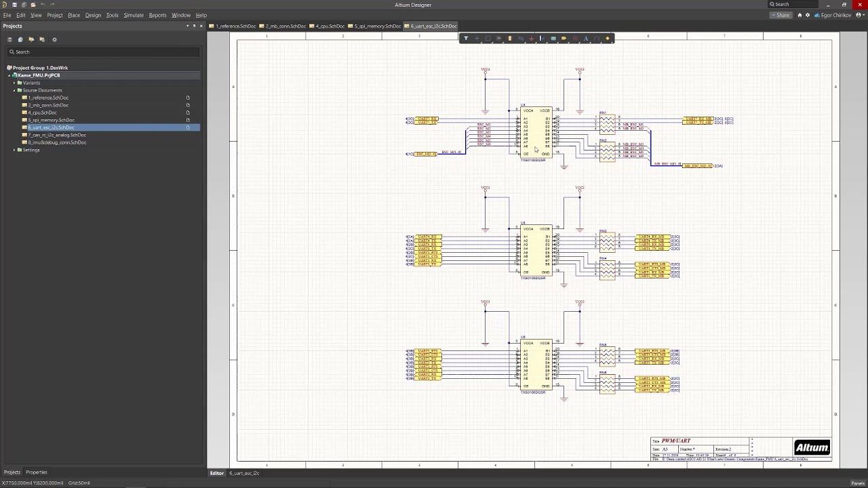The height and width of the screenshot is (488, 868).
Task: Click the Share button
Action: coord(781,15)
